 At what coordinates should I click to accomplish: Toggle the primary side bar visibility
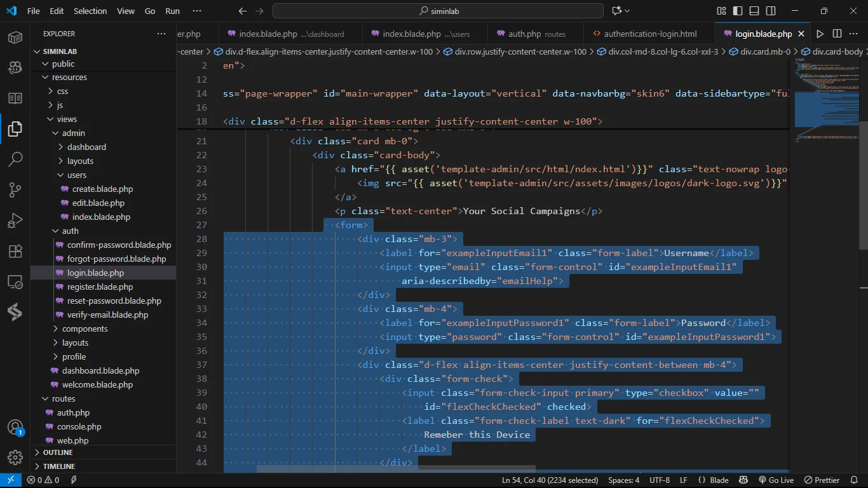(738, 11)
